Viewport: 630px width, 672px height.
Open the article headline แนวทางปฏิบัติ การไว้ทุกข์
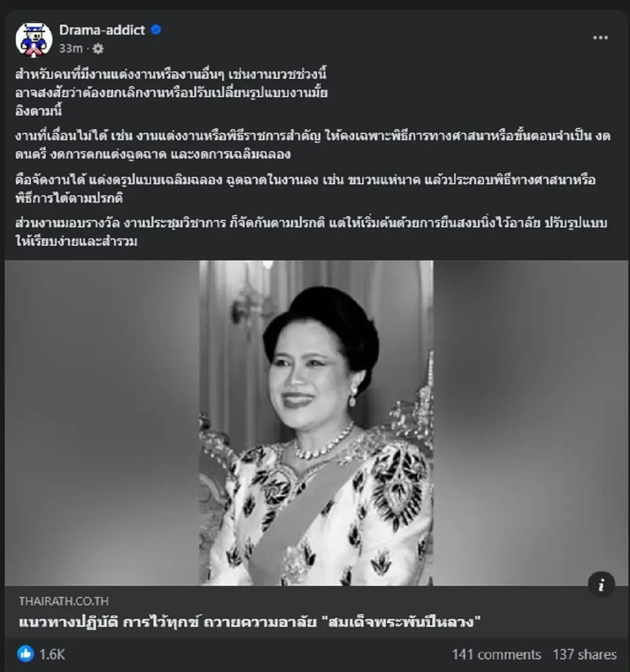(x=250, y=623)
